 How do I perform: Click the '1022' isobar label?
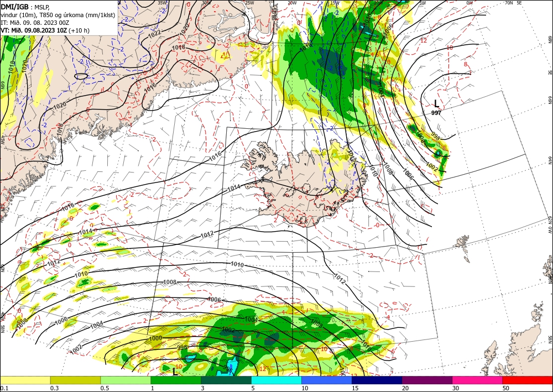[155, 34]
